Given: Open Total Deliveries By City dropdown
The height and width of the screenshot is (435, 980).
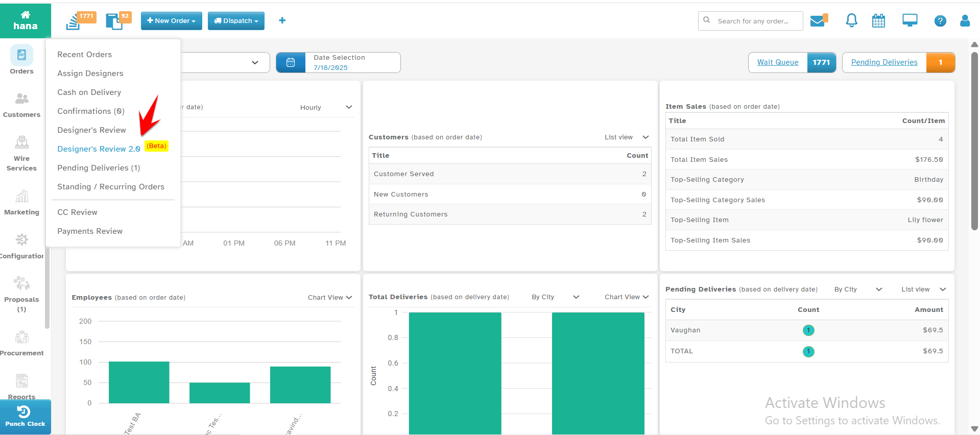Looking at the screenshot, I should tap(556, 297).
